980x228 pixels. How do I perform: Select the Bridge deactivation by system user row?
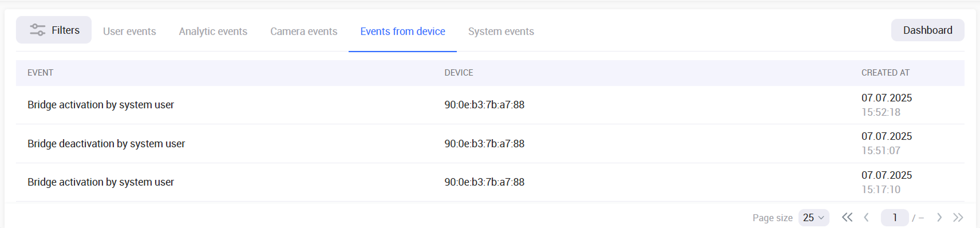click(490, 143)
